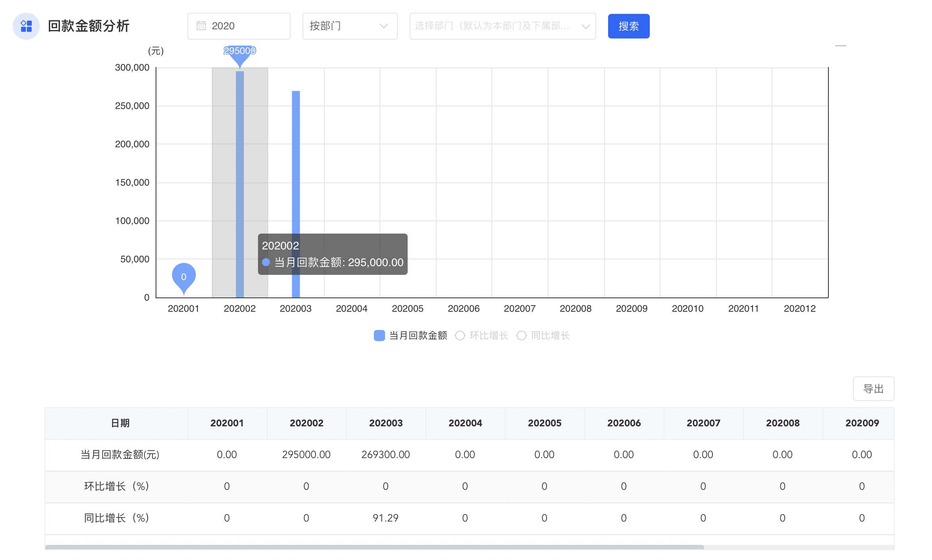
Task: Click the horizontal table scrollbar
Action: coord(374,547)
